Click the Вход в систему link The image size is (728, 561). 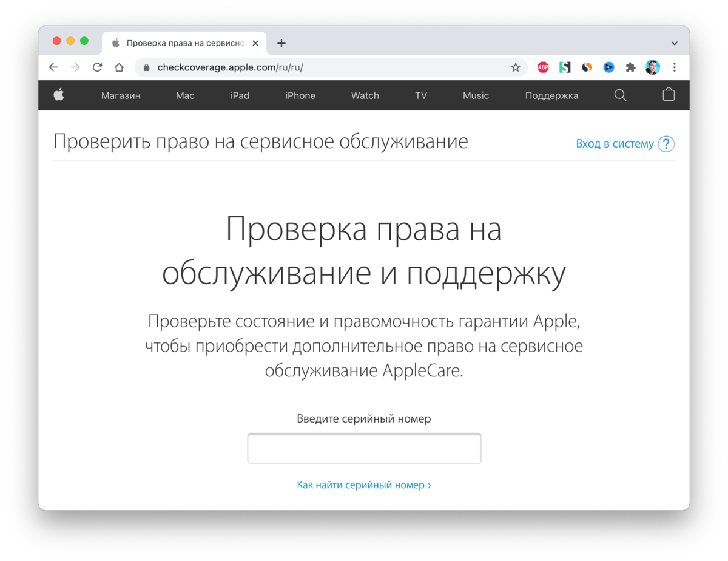tap(615, 144)
